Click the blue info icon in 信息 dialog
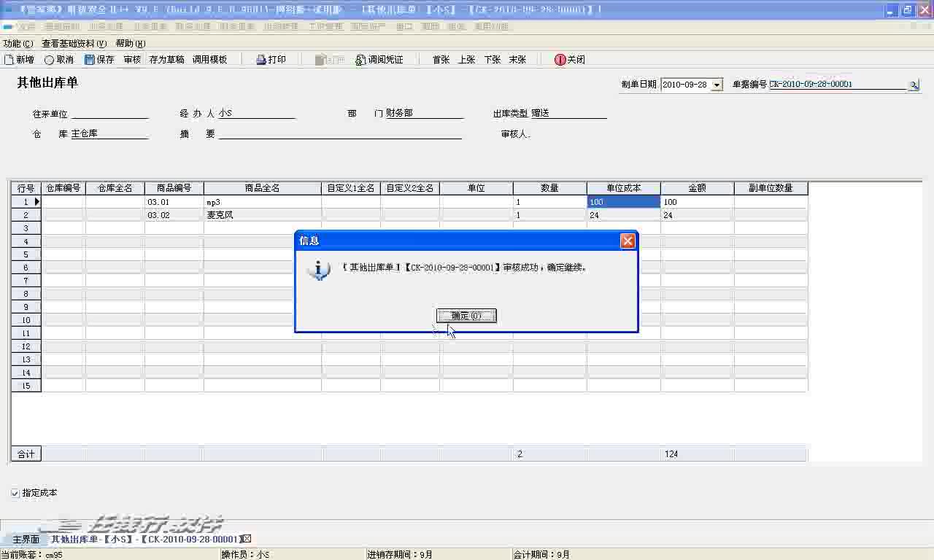 [x=318, y=270]
